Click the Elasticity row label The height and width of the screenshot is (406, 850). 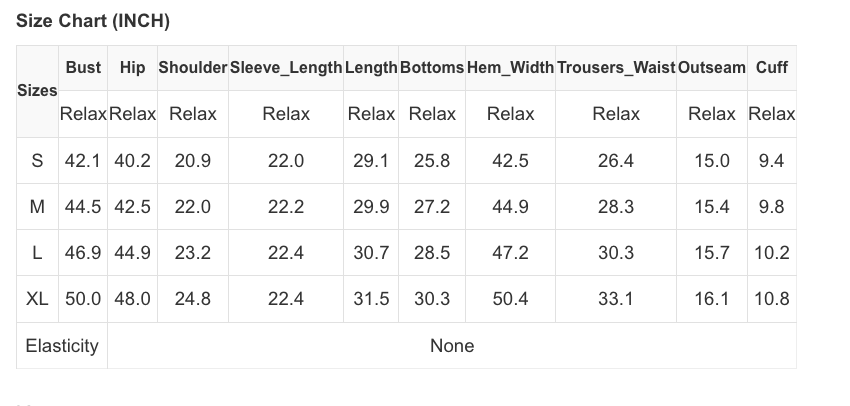tap(62, 346)
